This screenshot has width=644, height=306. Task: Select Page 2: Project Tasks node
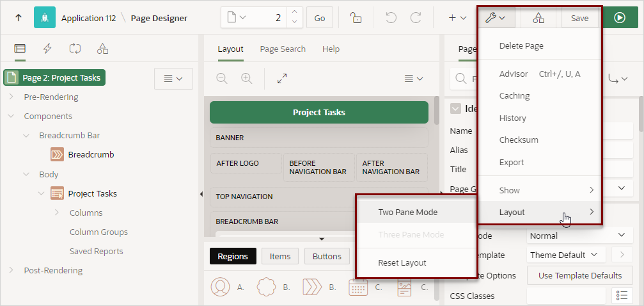[x=54, y=77]
